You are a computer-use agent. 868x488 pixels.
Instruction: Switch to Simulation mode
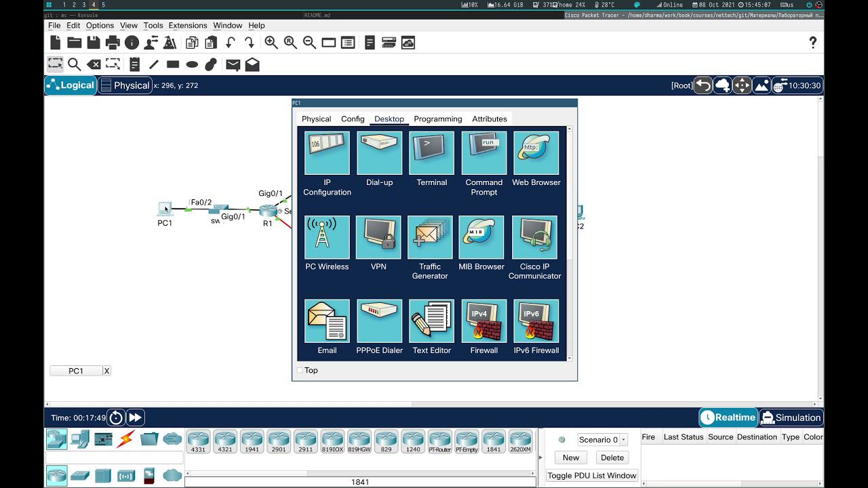click(791, 418)
